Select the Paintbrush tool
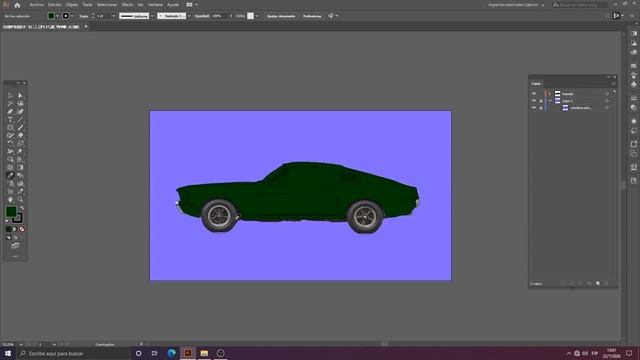Image resolution: width=640 pixels, height=360 pixels. (20, 127)
